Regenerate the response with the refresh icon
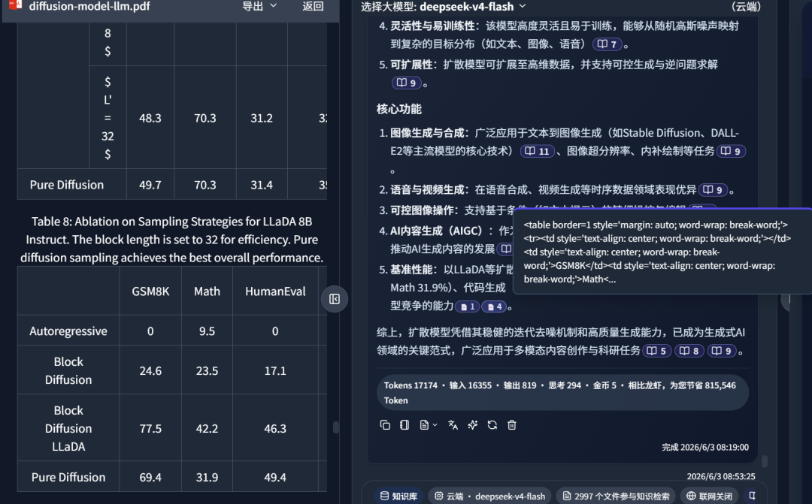This screenshot has width=812, height=504. pyautogui.click(x=492, y=425)
